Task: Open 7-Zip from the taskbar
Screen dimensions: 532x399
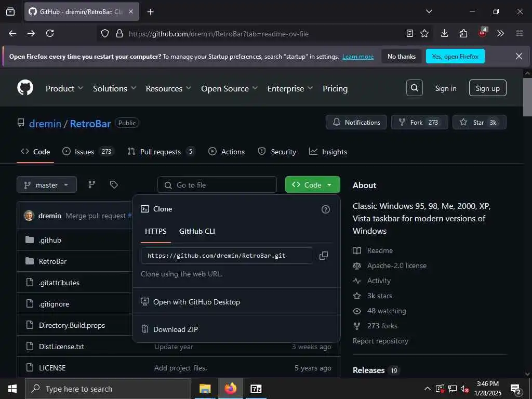Action: coord(256,389)
